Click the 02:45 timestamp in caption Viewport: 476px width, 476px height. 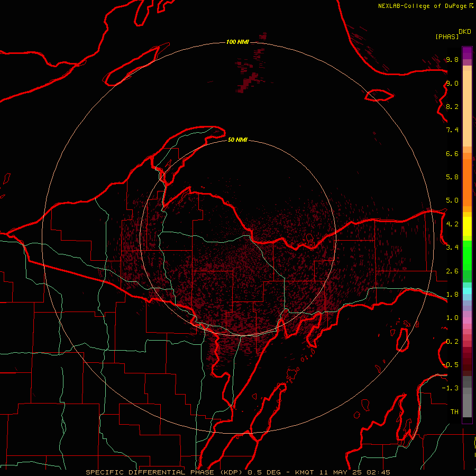coord(378,472)
